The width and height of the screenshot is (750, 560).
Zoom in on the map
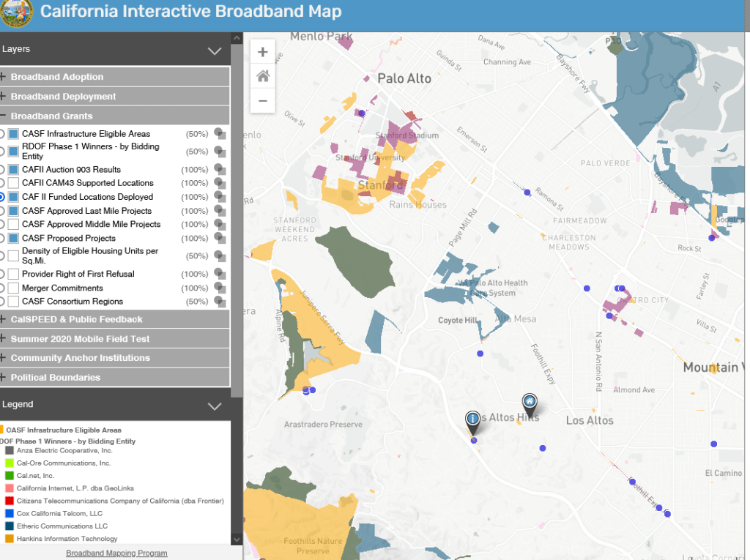263,52
